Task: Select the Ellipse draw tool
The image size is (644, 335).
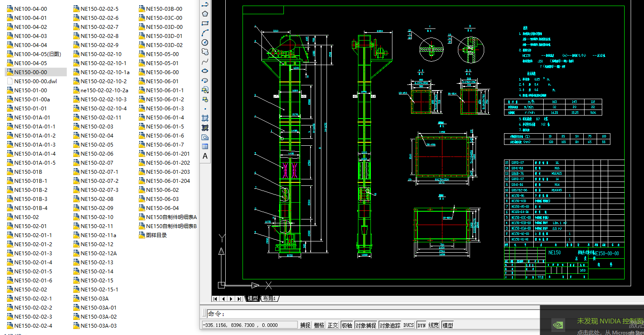Action: pyautogui.click(x=205, y=71)
